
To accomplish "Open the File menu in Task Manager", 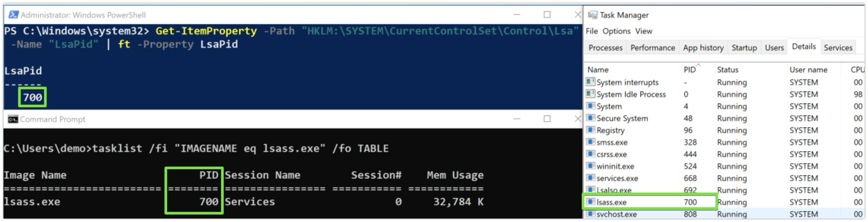I will [592, 31].
